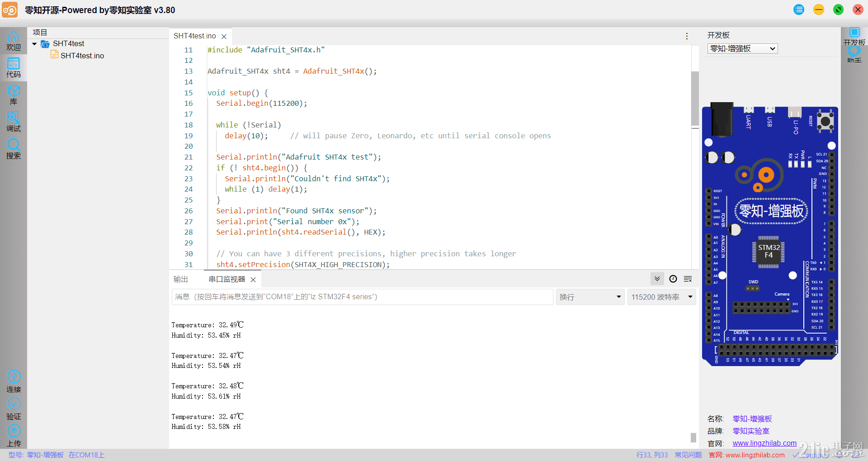This screenshot has width=868, height=461.
Task: Close the SHT4test.ino editor tab
Action: 224,36
